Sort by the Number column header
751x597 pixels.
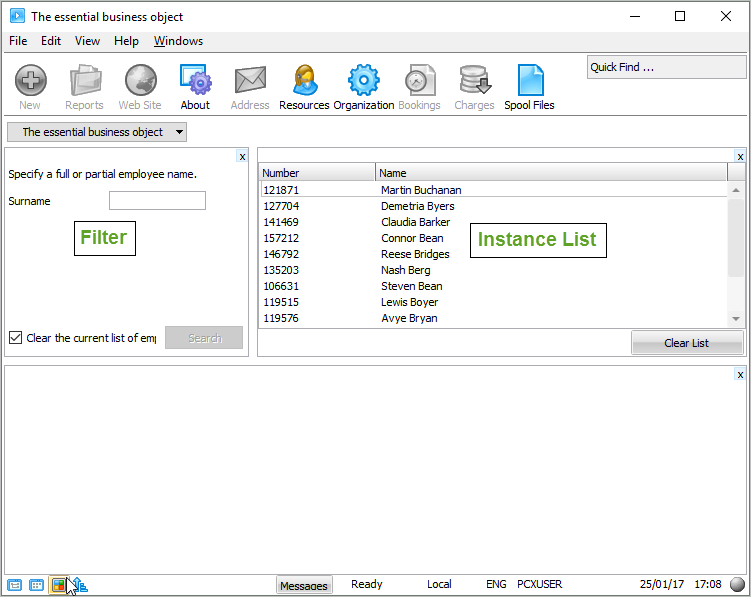[x=317, y=172]
